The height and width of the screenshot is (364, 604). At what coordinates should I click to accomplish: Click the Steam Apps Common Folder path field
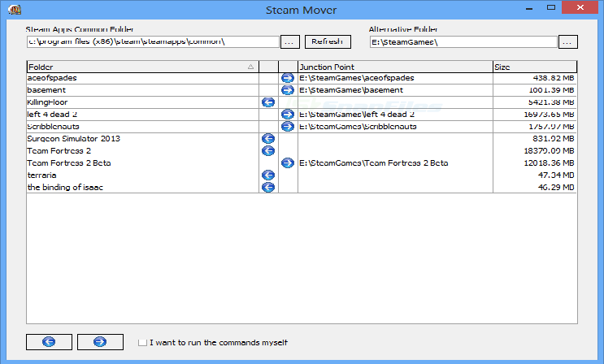click(x=153, y=41)
